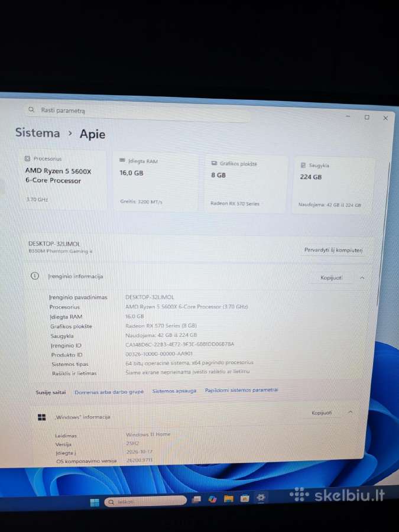
Task: Click OS build value "26200.9711"
Action: 140,460
